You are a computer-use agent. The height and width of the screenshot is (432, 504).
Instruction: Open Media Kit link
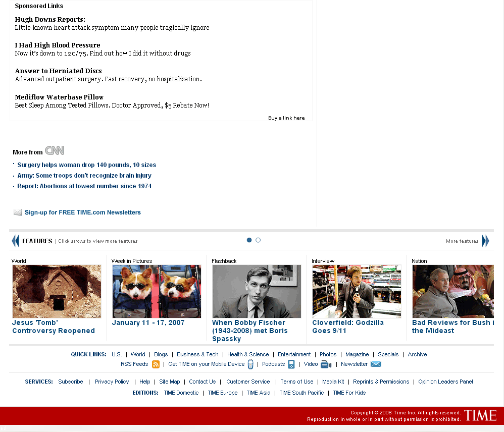pos(333,382)
